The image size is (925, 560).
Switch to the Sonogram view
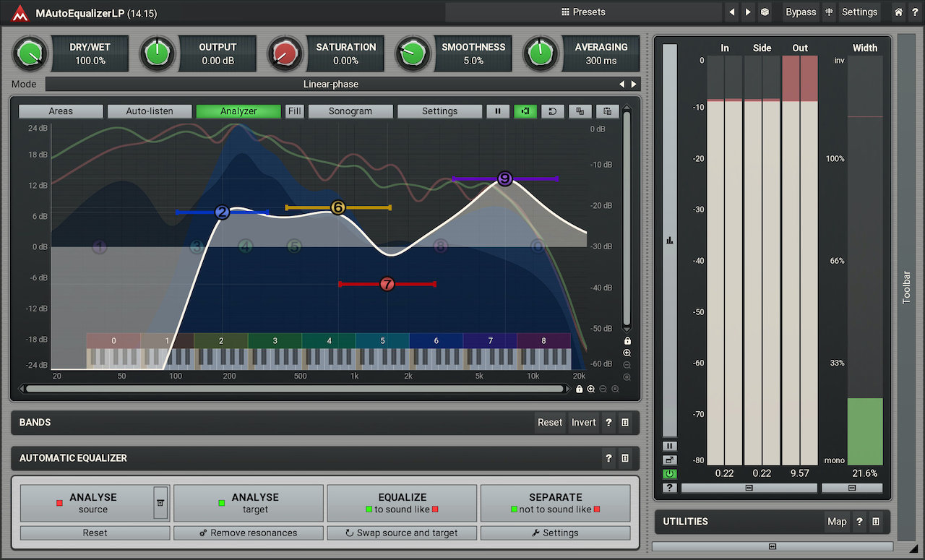coord(350,111)
